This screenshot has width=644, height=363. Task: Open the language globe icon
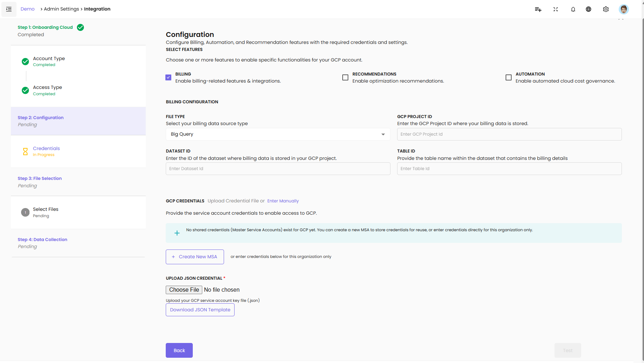click(589, 9)
